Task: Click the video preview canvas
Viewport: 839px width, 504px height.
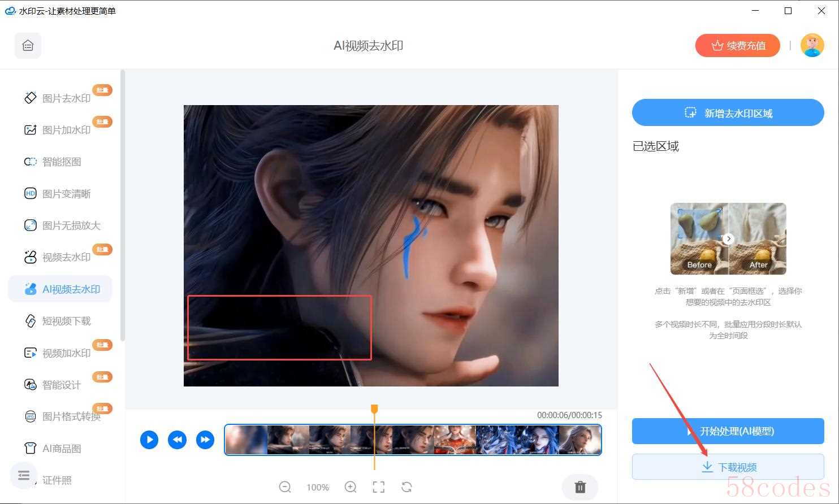Action: pyautogui.click(x=371, y=246)
